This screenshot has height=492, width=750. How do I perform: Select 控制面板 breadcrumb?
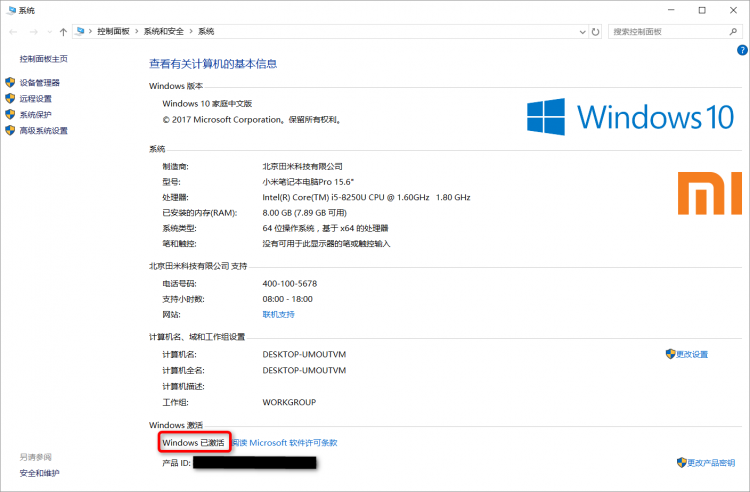click(113, 32)
